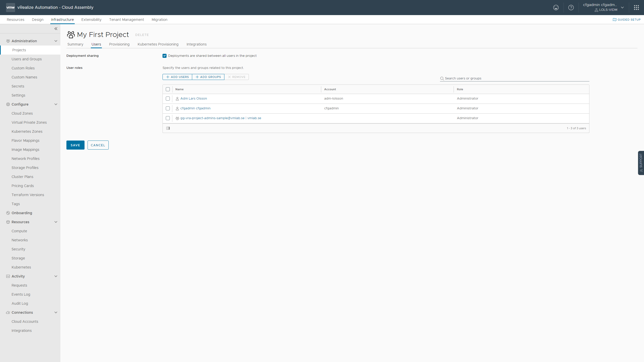Screen dimensions: 644x362
Task: Open Cloud Zones in sidebar
Action: (x=22, y=113)
